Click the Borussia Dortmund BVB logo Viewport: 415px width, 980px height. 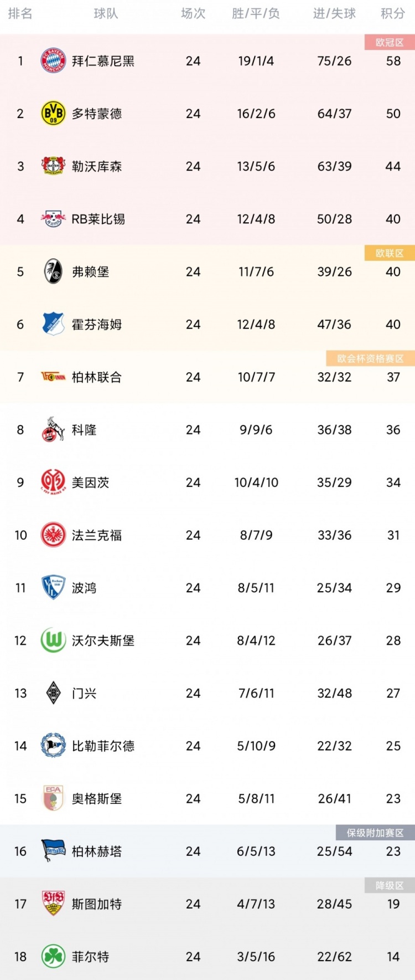point(53,114)
